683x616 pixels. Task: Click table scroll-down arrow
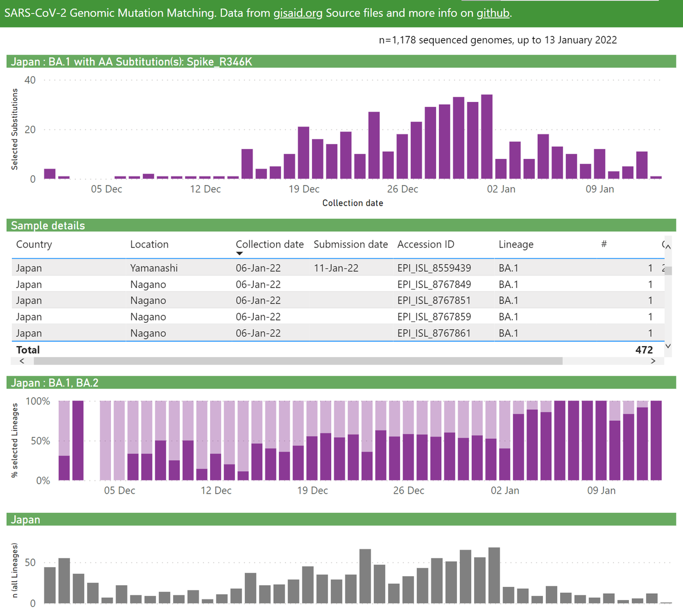point(668,346)
